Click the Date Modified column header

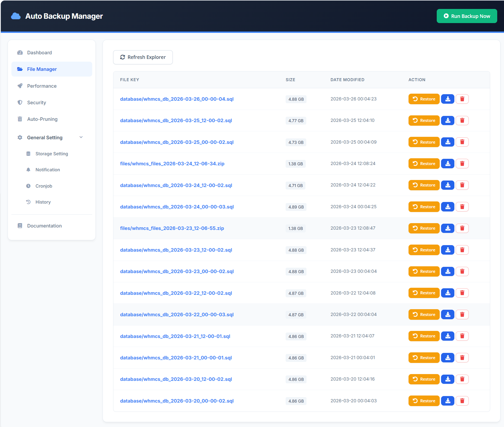[x=347, y=80]
